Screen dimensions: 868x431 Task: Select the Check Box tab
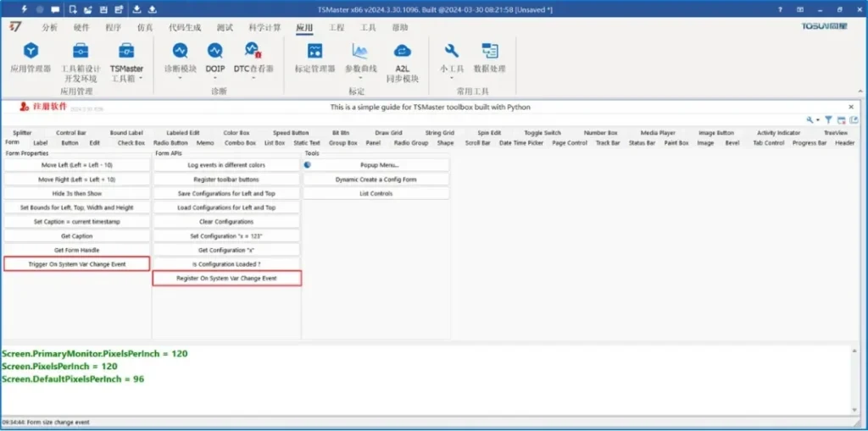coord(131,143)
